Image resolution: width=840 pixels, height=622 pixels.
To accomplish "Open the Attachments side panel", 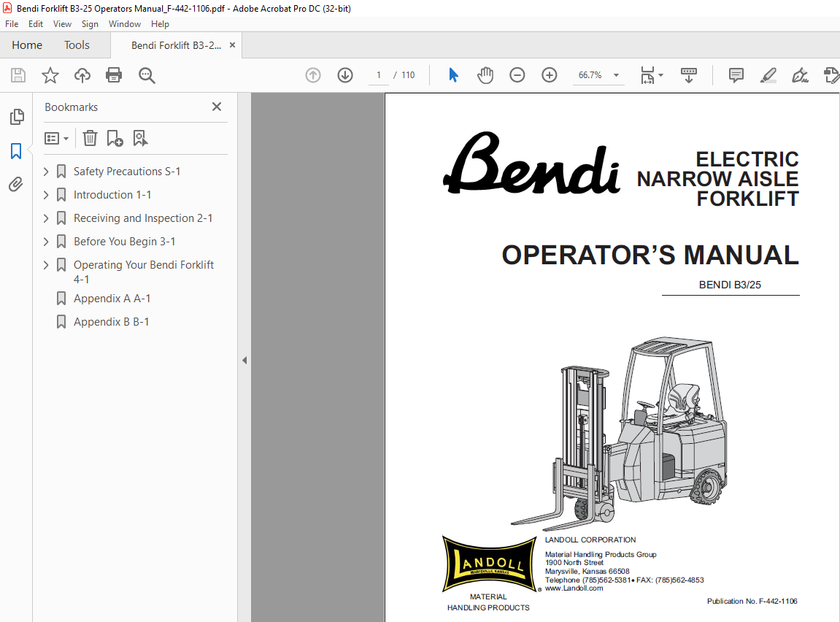I will [16, 185].
